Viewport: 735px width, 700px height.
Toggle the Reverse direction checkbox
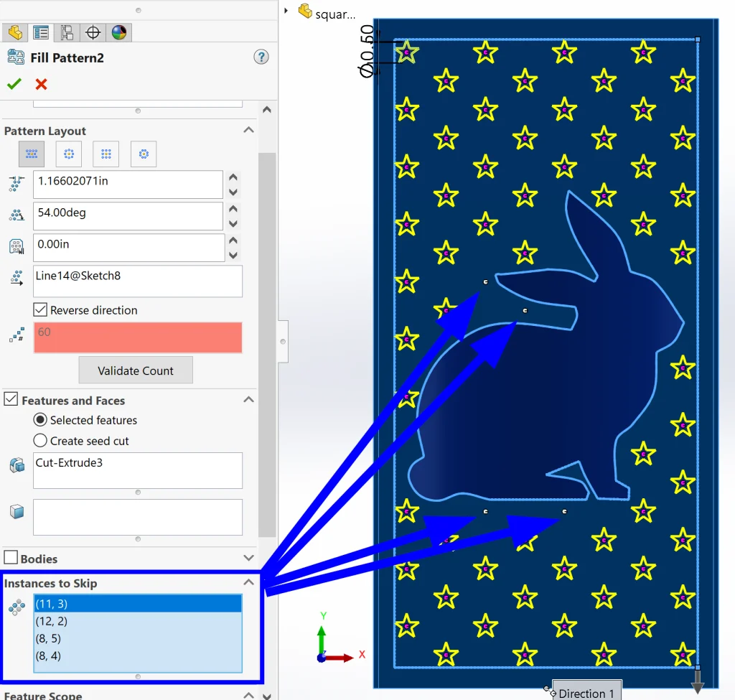40,309
